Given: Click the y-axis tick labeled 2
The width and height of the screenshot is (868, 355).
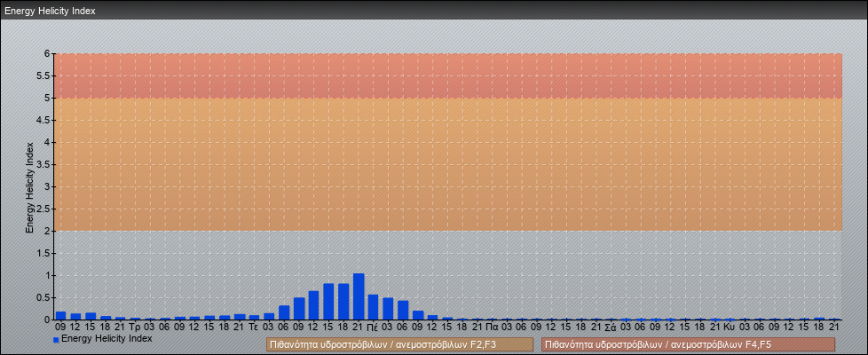Looking at the screenshot, I should click(46, 231).
